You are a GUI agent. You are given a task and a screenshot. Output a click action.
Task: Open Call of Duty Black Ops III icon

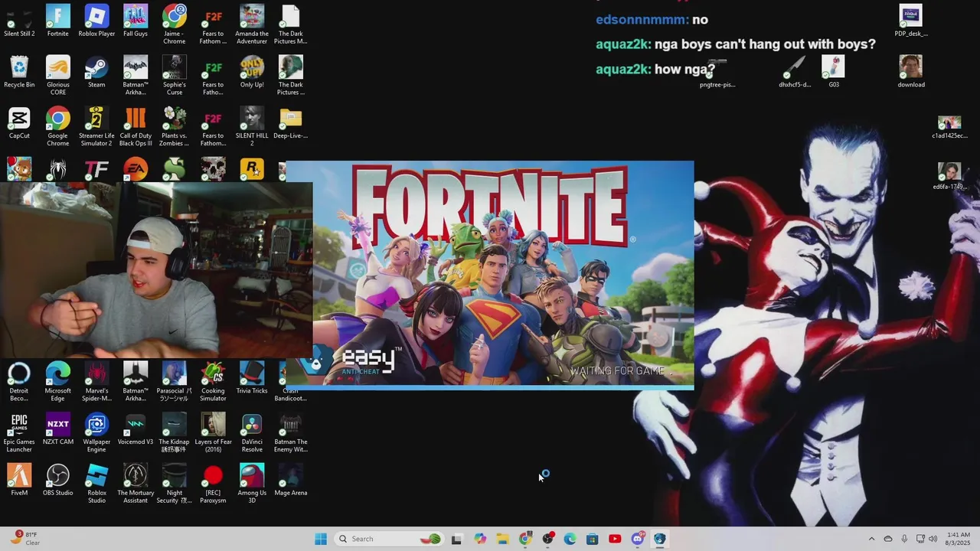click(136, 126)
